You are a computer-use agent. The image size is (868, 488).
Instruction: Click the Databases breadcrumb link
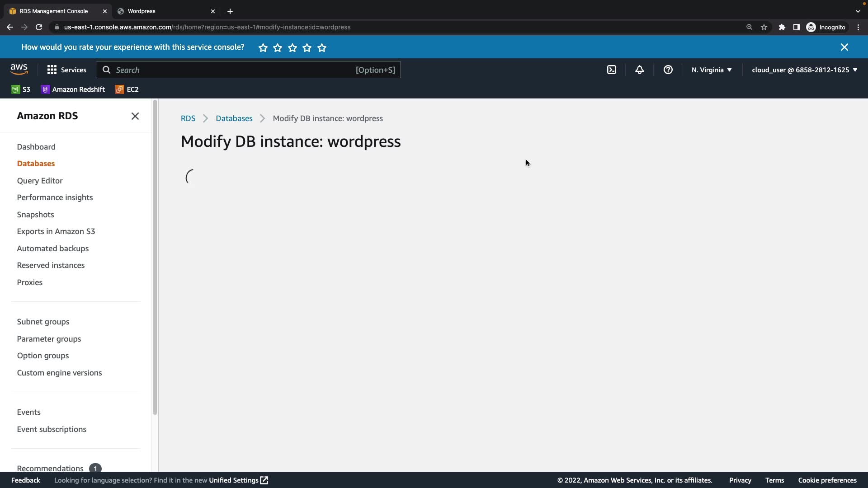coord(234,118)
